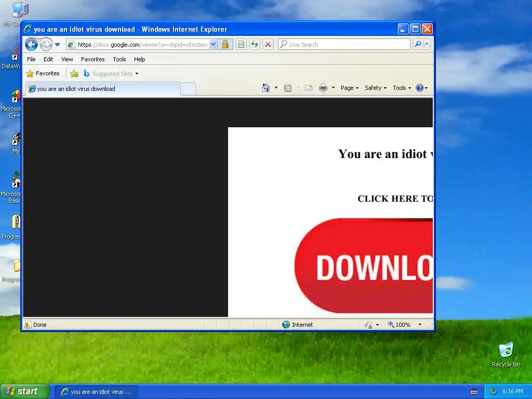Open the Safety command menu
This screenshot has height=399, width=532.
coord(376,88)
